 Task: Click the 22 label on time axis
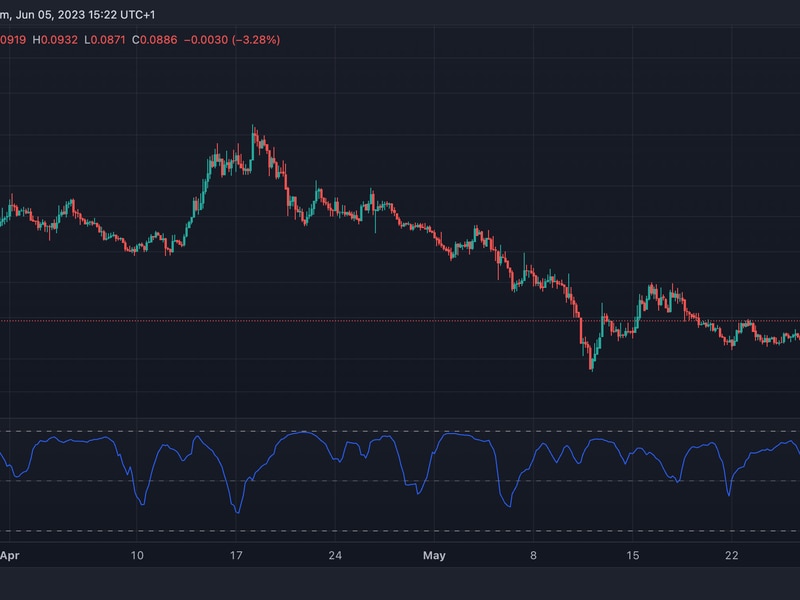[x=732, y=556]
